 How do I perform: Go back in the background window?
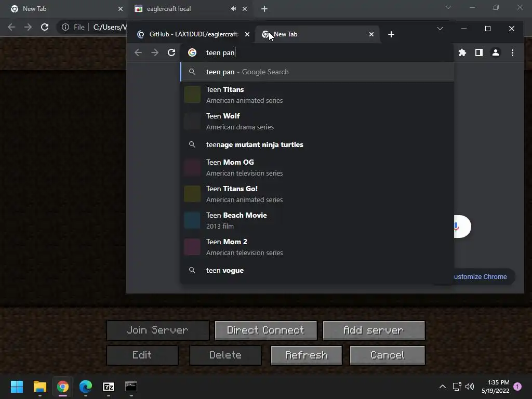tap(11, 27)
